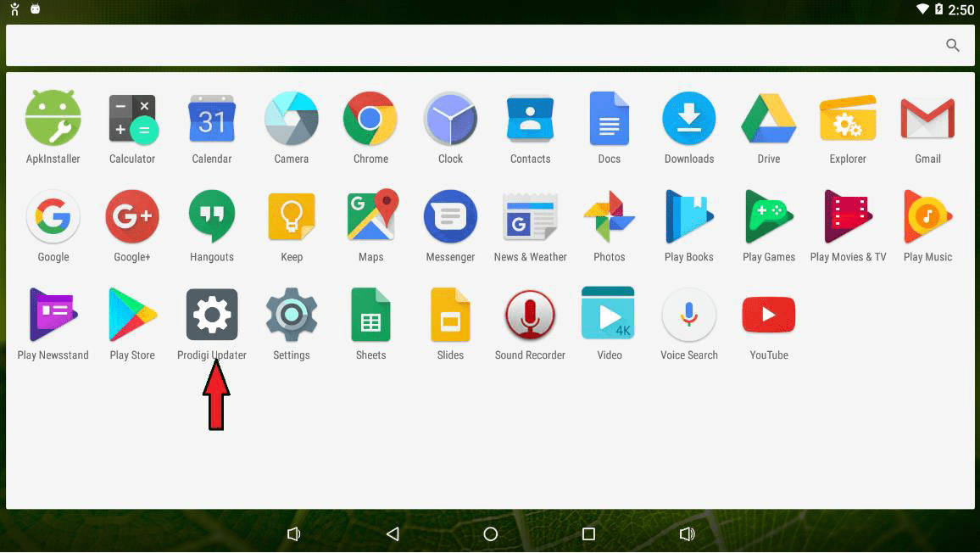
Task: Tap the clock time 2:50
Action: (961, 9)
